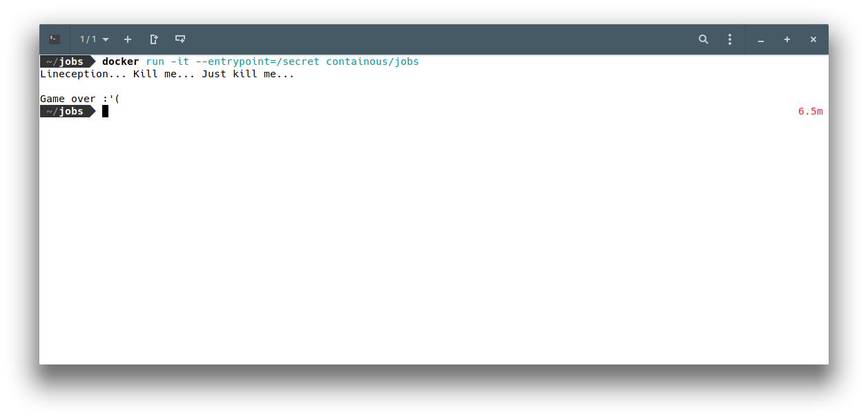Screen dimensions: 868x419
Task: Add terminal right split icon
Action: point(154,39)
